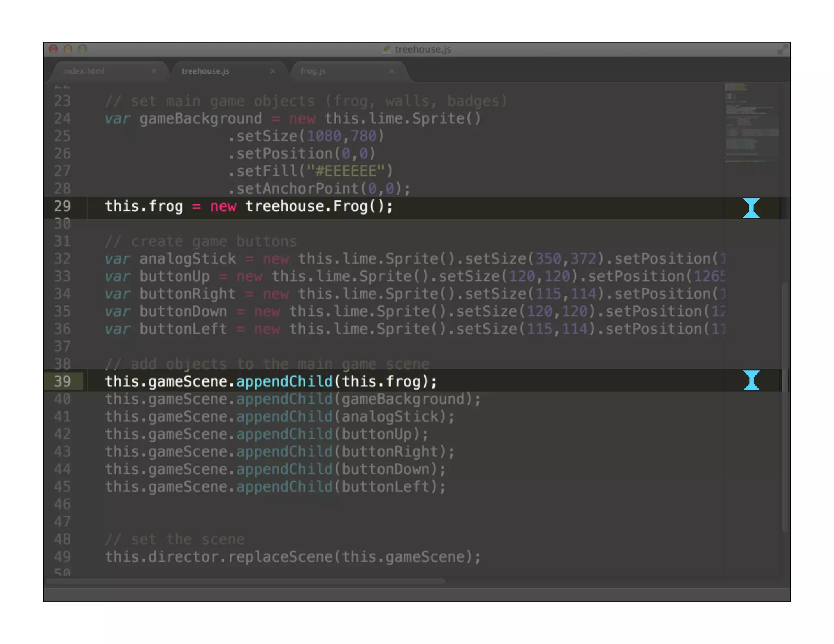This screenshot has height=644, width=834.
Task: Open the frog.js tab
Action: [x=313, y=71]
